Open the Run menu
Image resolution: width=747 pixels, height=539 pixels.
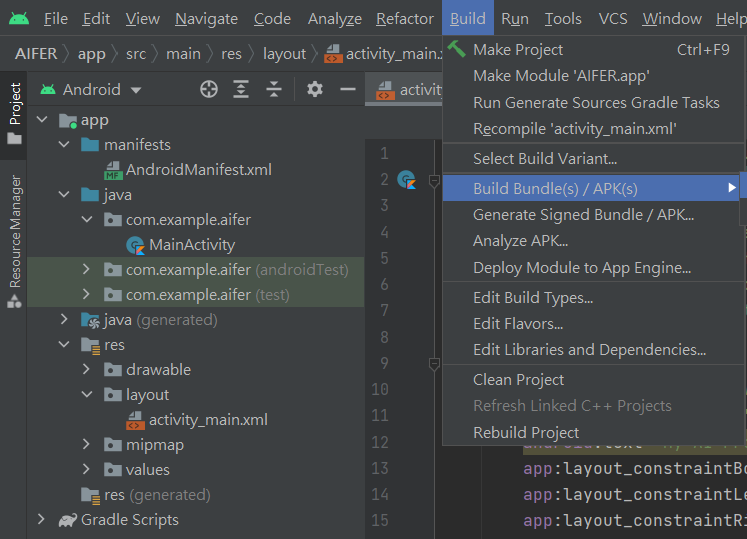(x=515, y=19)
